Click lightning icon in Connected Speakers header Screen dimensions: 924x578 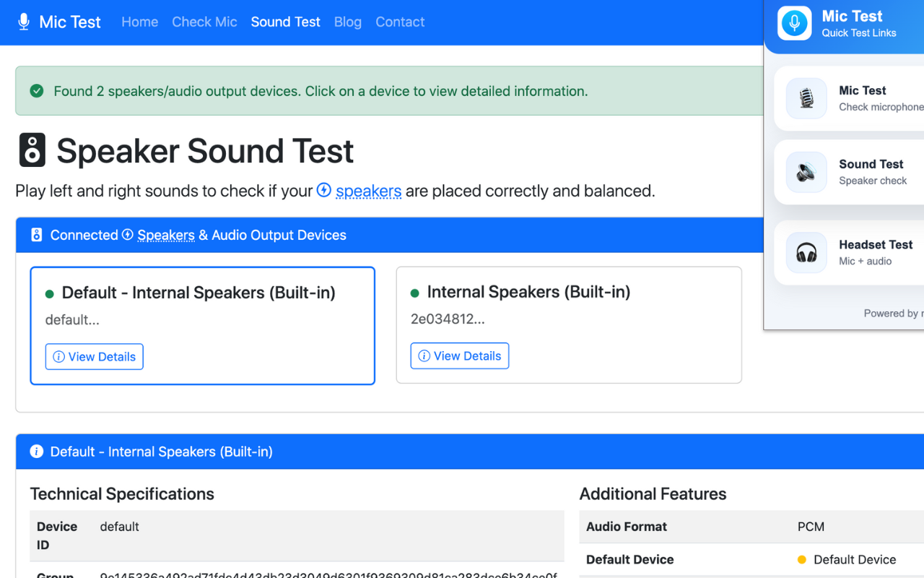pyautogui.click(x=128, y=235)
